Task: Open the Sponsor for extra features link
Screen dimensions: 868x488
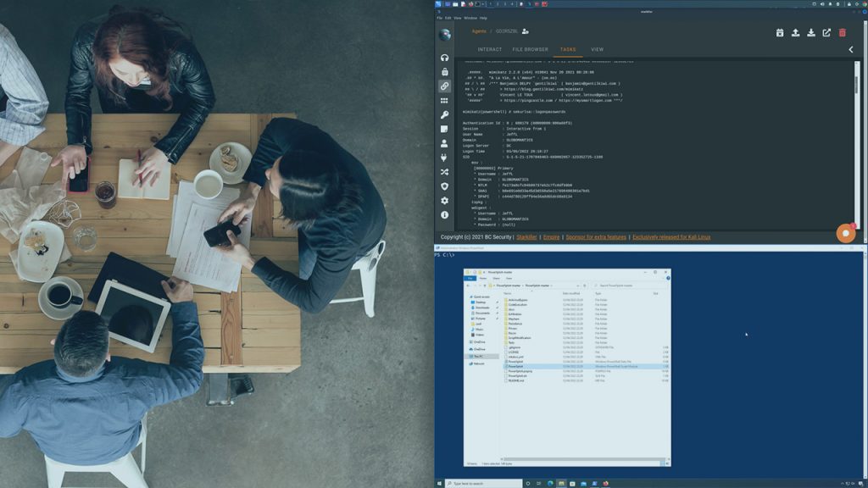Action: (596, 237)
